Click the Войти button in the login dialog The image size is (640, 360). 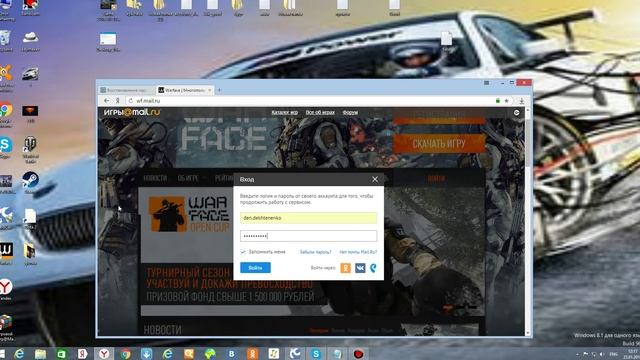click(x=255, y=268)
